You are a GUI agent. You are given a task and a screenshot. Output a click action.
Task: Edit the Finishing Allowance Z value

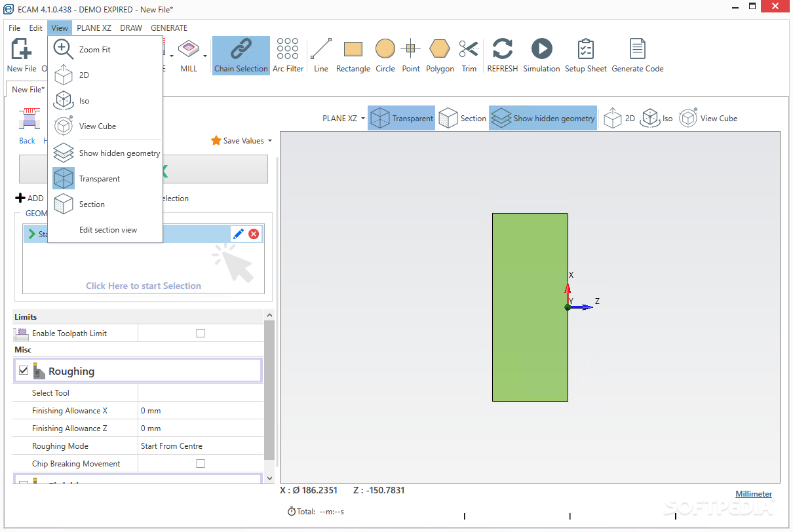tap(201, 428)
